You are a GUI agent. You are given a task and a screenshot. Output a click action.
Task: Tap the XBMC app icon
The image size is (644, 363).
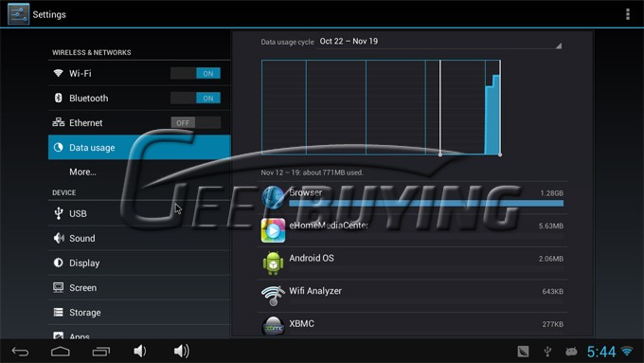(273, 326)
